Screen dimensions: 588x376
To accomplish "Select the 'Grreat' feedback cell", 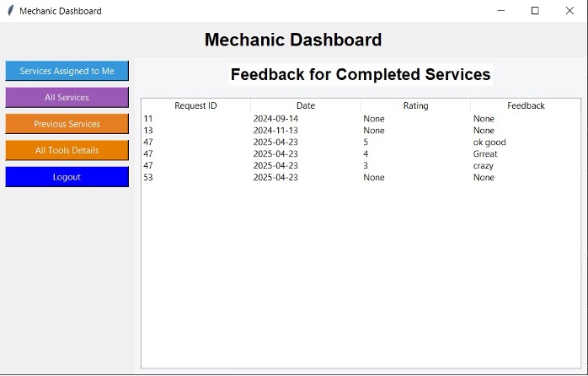I will pyautogui.click(x=485, y=153).
